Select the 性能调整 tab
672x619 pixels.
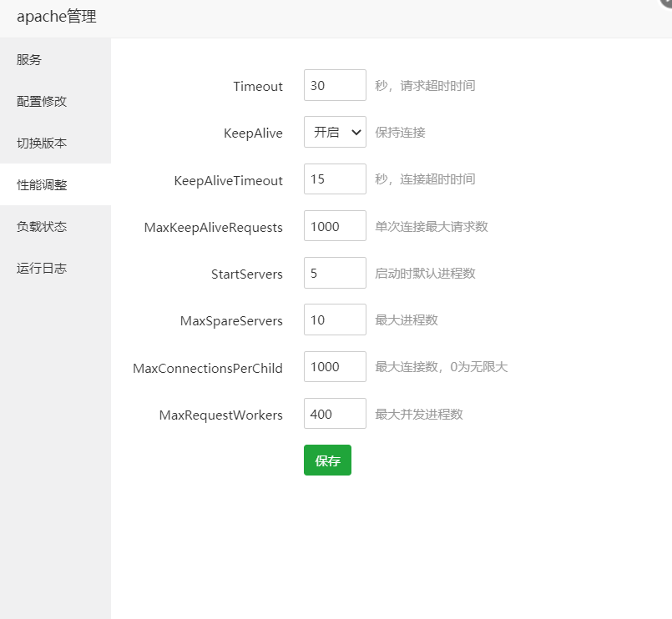pos(55,184)
